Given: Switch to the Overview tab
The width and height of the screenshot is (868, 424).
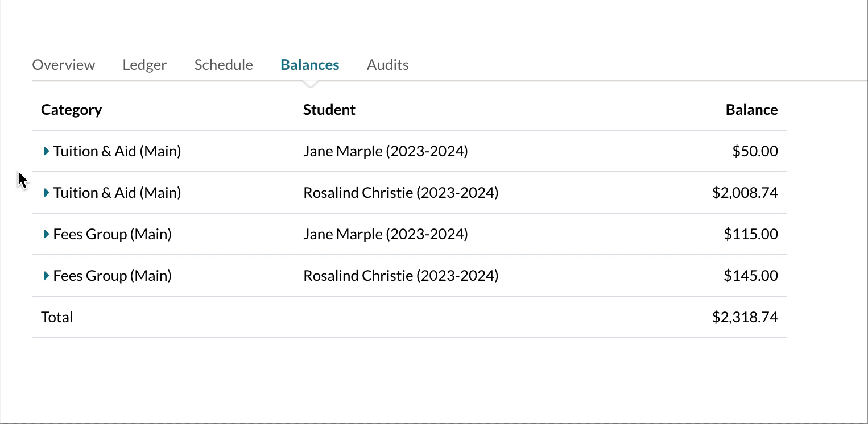Looking at the screenshot, I should coord(64,65).
